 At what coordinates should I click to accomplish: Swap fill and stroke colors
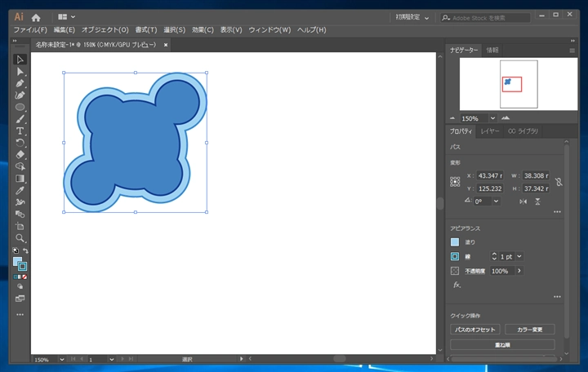25,250
